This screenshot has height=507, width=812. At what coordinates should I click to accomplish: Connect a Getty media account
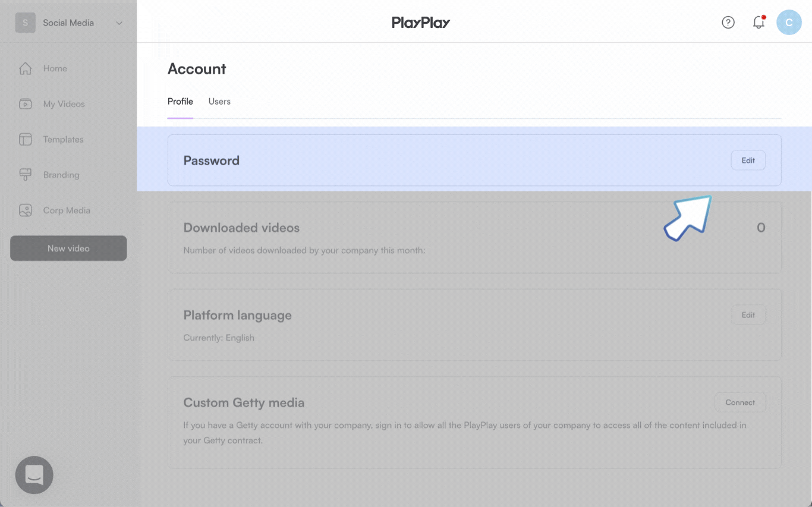739,402
